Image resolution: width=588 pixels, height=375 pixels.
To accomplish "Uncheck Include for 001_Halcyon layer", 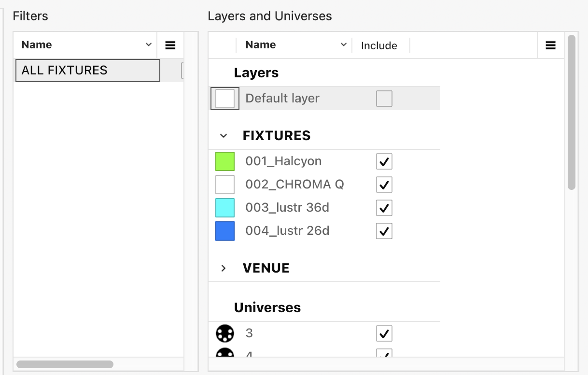I will click(x=384, y=161).
